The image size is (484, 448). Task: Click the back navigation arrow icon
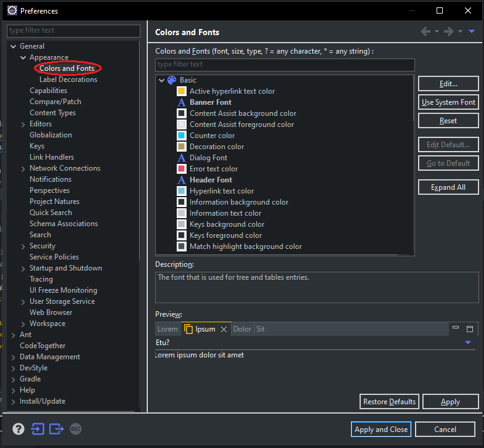(426, 31)
